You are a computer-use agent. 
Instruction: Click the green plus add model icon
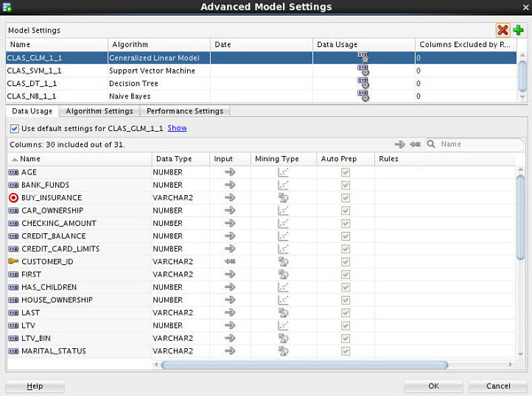pyautogui.click(x=518, y=30)
